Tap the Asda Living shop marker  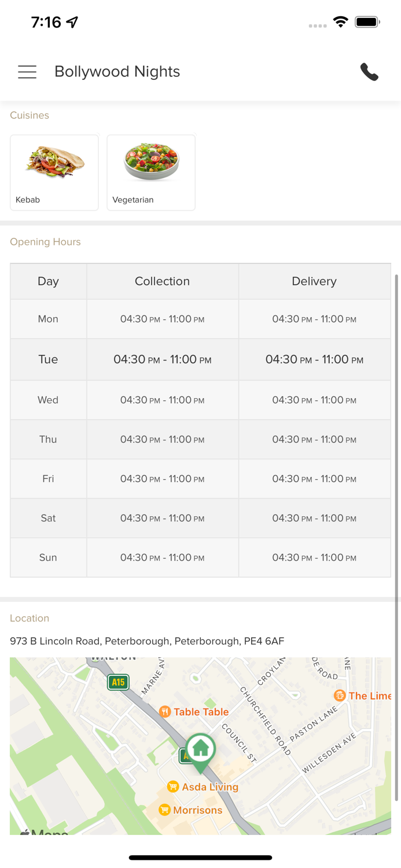[x=173, y=786]
